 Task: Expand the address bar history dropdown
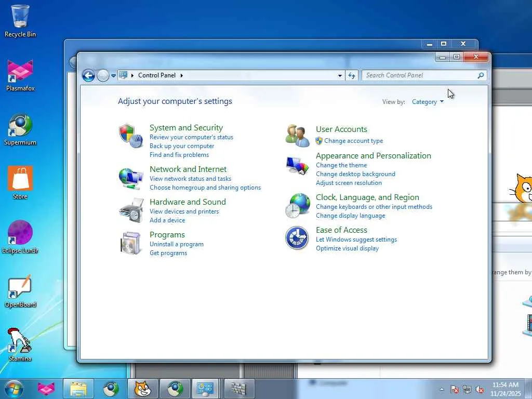tap(340, 75)
